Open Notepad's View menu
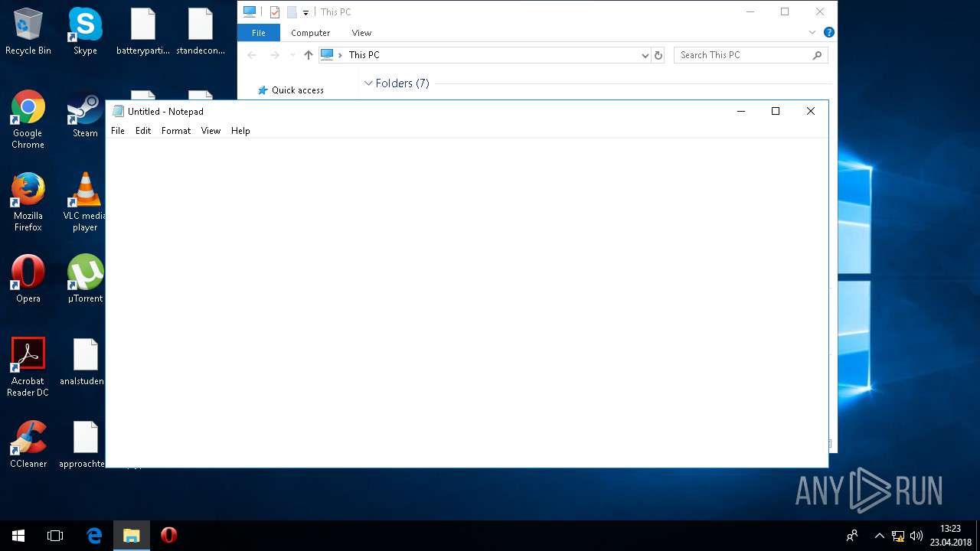Image resolution: width=980 pixels, height=551 pixels. 211,131
